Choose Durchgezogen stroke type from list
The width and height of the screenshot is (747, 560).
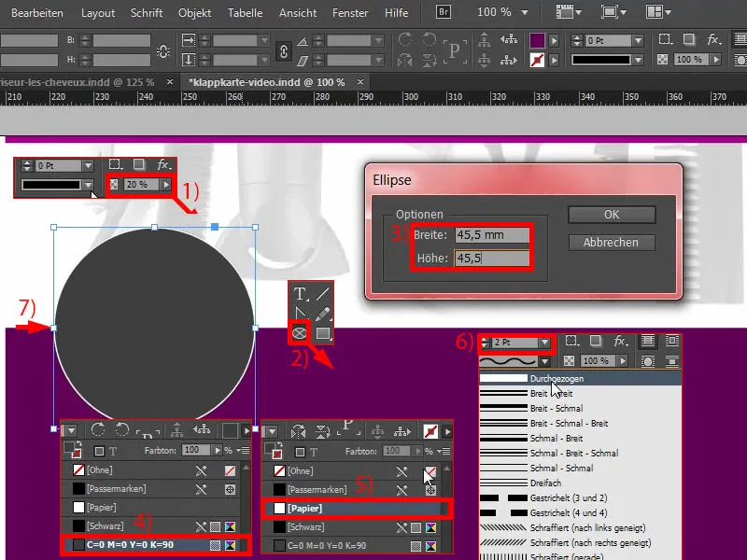580,379
